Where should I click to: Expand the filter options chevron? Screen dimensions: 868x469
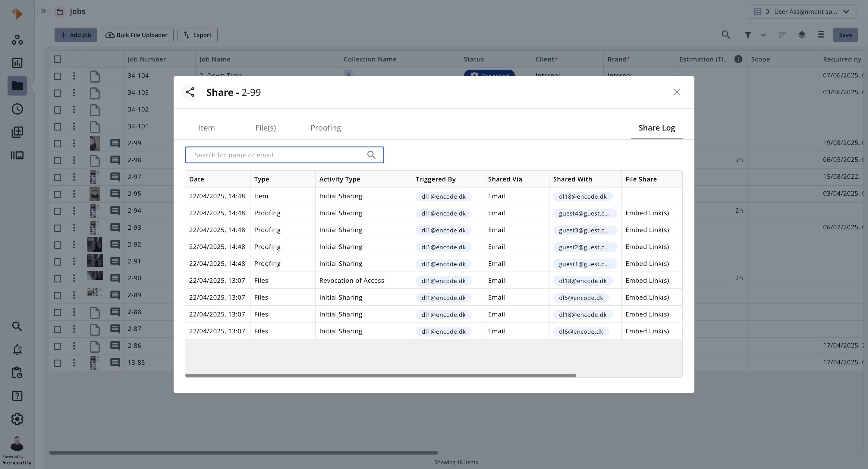pyautogui.click(x=763, y=35)
